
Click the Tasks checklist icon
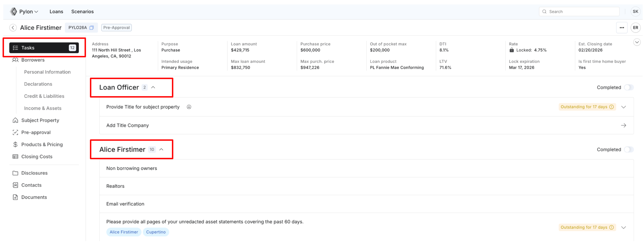(16, 48)
